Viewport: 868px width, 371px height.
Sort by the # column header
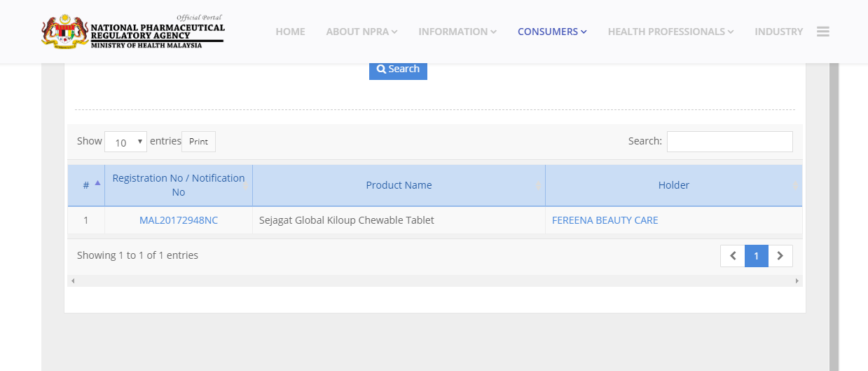pyautogui.click(x=86, y=185)
